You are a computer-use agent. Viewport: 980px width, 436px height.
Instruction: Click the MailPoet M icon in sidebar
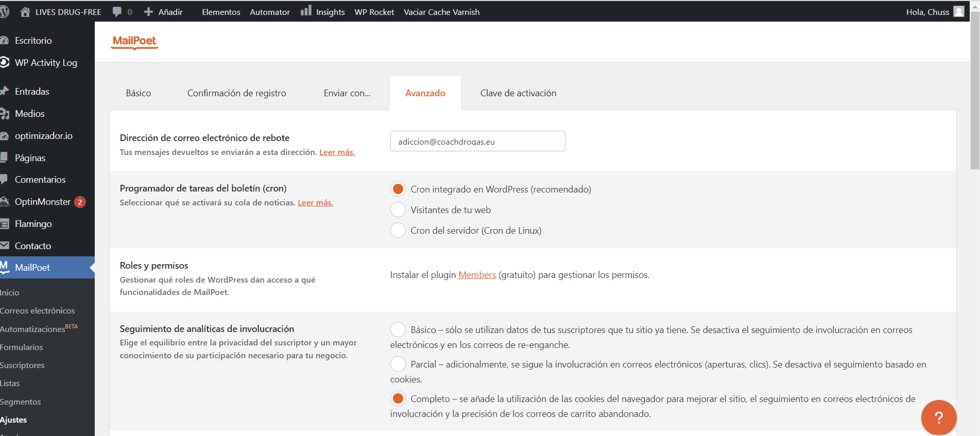click(x=5, y=267)
